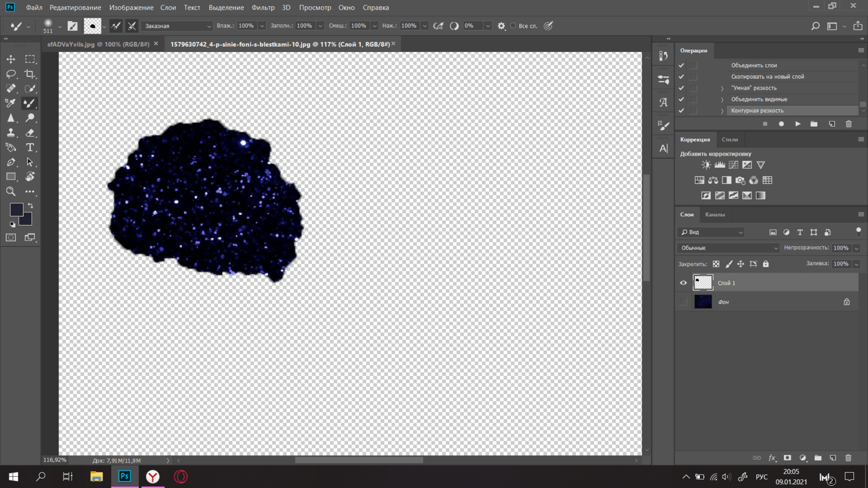Select the Sharpen tool
The height and width of the screenshot is (488, 868).
11,118
